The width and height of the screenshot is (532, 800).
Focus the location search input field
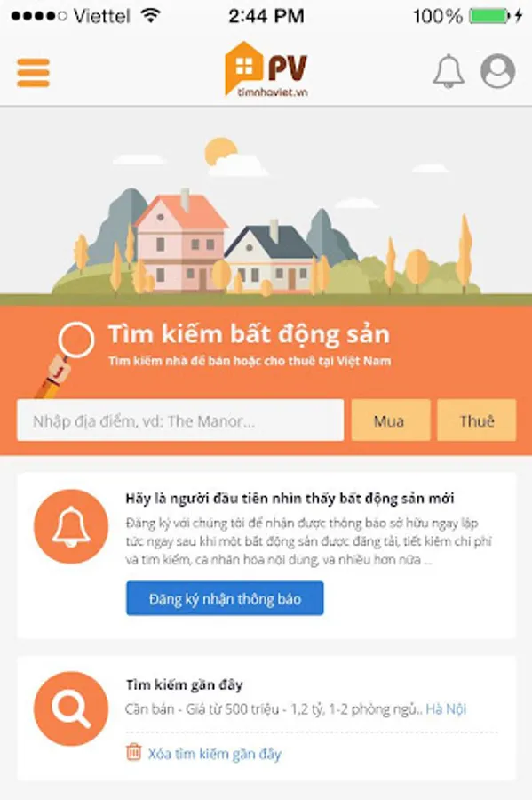click(x=180, y=420)
